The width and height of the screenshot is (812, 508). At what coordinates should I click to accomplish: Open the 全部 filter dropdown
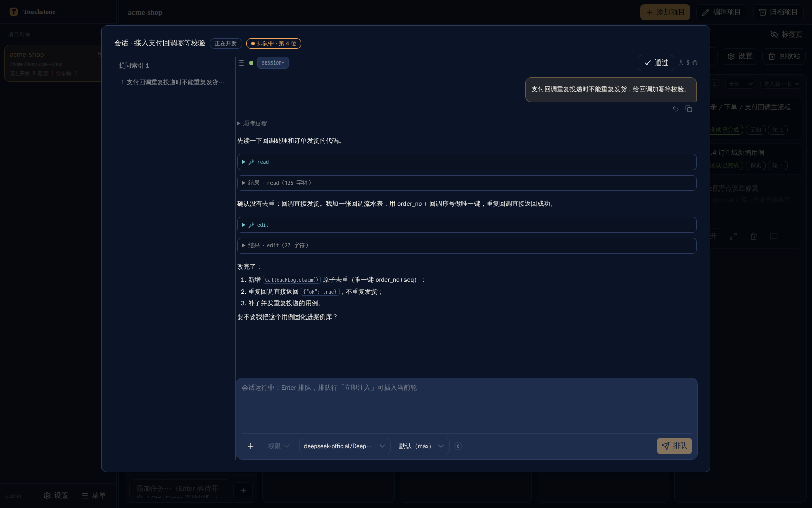[739, 84]
